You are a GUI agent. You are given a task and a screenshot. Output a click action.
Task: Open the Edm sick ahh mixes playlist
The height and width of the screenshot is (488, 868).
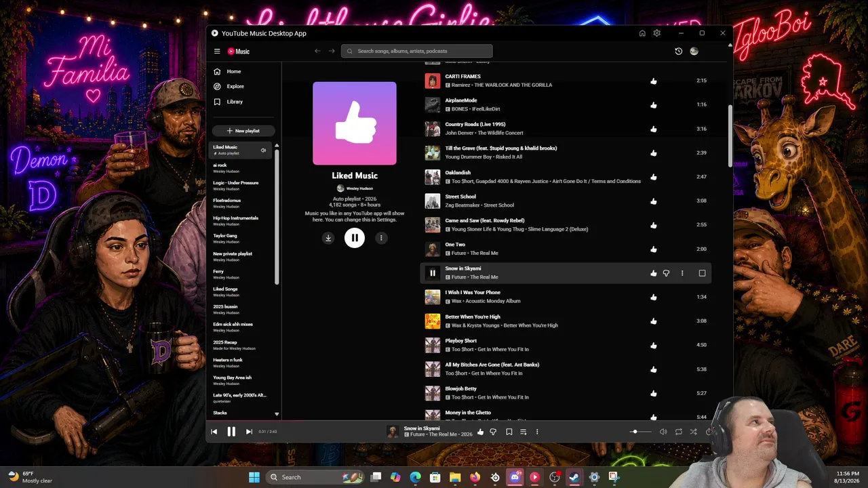241,327
